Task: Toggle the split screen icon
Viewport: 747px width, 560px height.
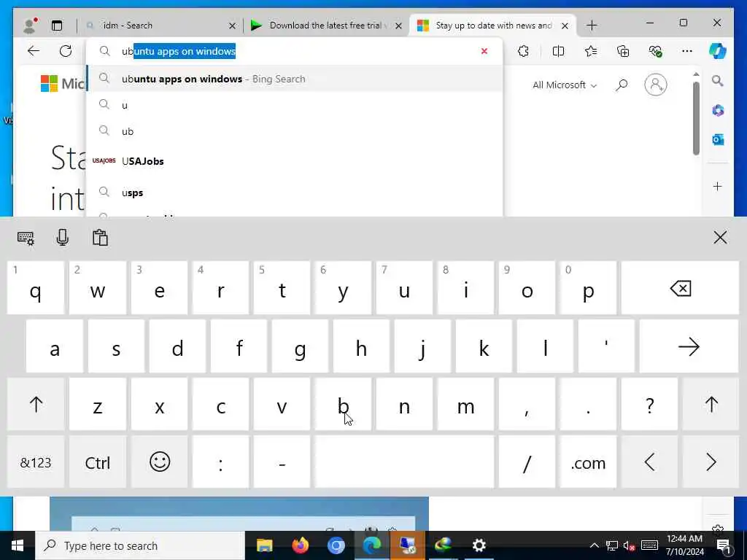Action: point(558,51)
